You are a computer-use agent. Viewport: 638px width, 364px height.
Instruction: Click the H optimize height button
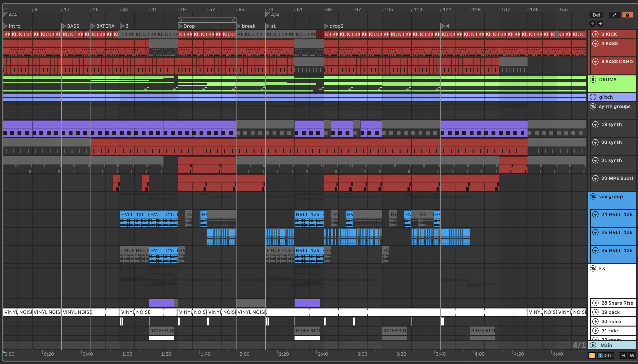pyautogui.click(x=623, y=355)
